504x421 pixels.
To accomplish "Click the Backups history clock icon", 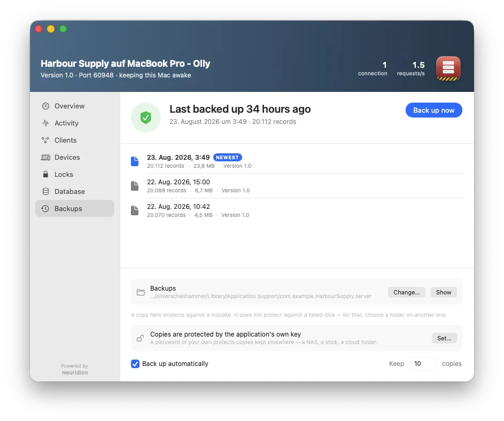I will [x=45, y=208].
